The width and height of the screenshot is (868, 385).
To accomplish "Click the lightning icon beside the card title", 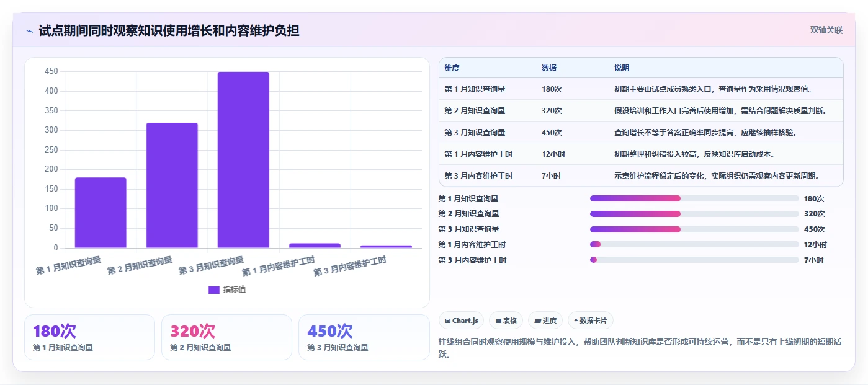I will (x=29, y=31).
